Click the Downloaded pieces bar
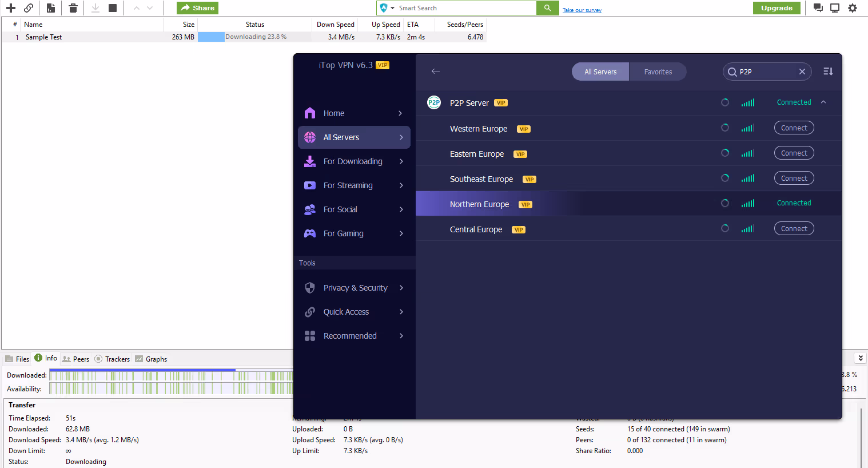This screenshot has height=468, width=868. click(171, 375)
